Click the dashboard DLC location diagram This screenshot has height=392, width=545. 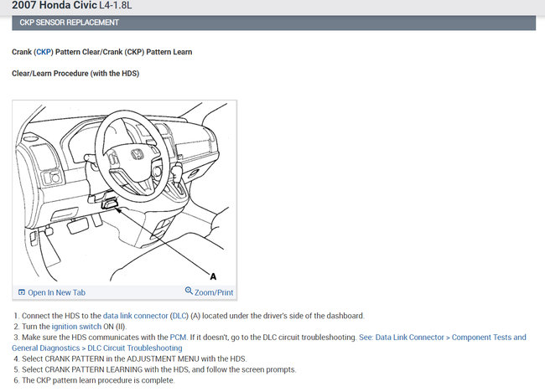coord(124,192)
